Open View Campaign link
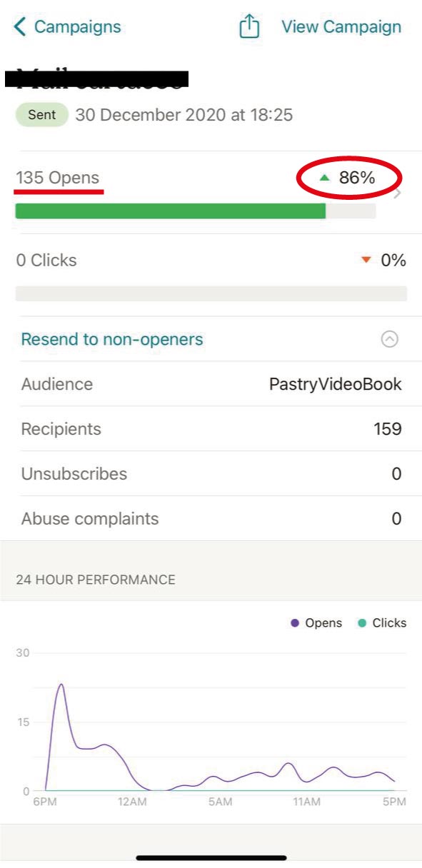Image resolution: width=422 pixels, height=868 pixels. (341, 27)
